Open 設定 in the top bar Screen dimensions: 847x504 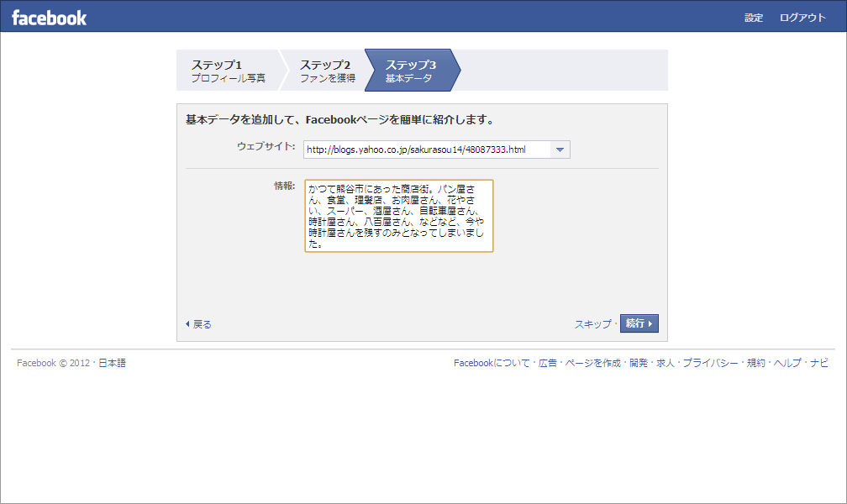tap(754, 18)
